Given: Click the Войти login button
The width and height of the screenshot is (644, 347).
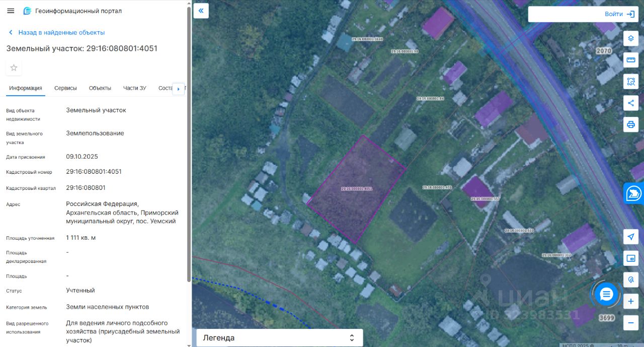Looking at the screenshot, I should tap(614, 14).
